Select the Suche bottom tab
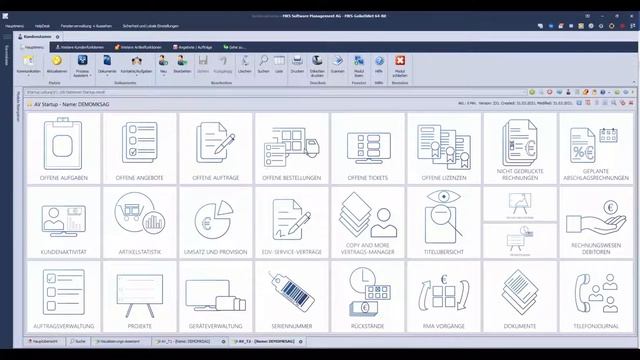This screenshot has height=360, width=640. pos(78,341)
